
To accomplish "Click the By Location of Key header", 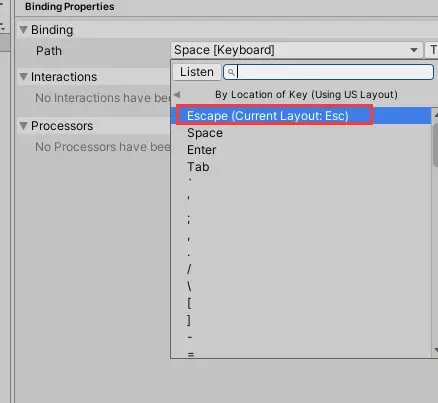I will point(306,95).
